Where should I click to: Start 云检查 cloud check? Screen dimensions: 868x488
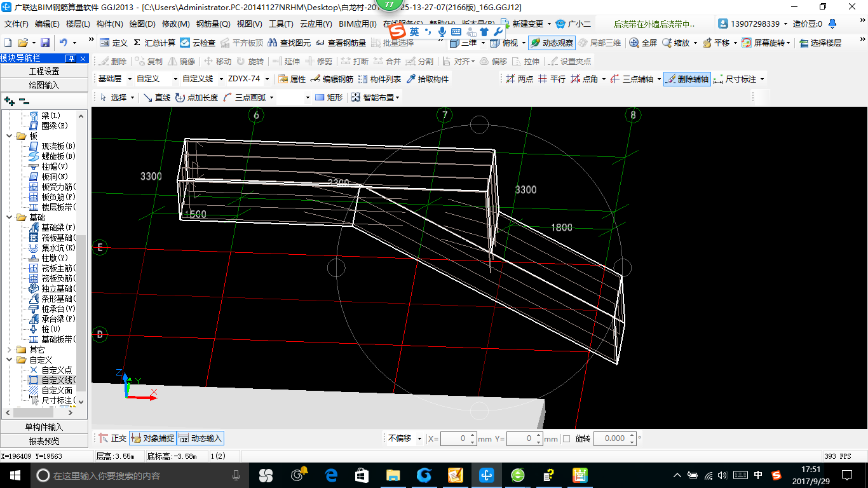(x=198, y=43)
